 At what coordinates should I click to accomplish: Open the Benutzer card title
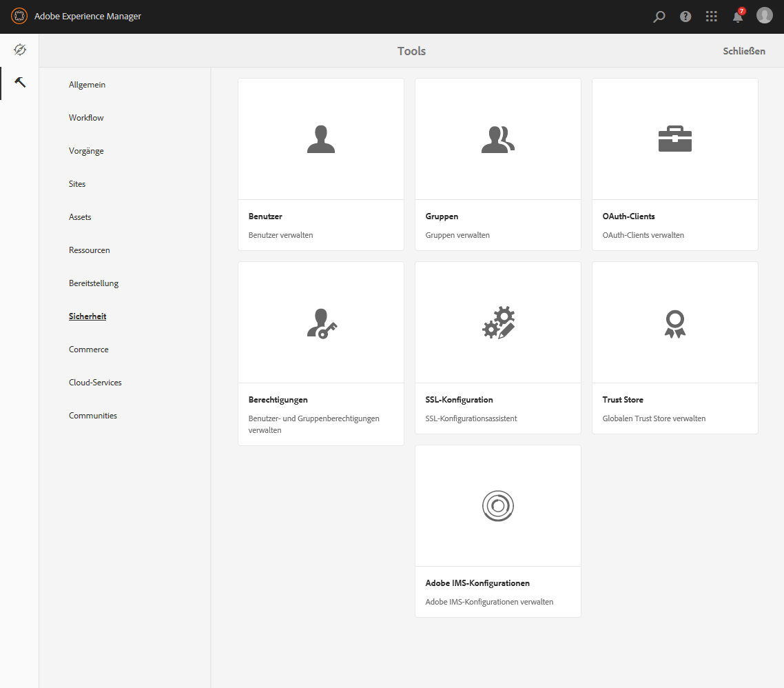(x=265, y=216)
